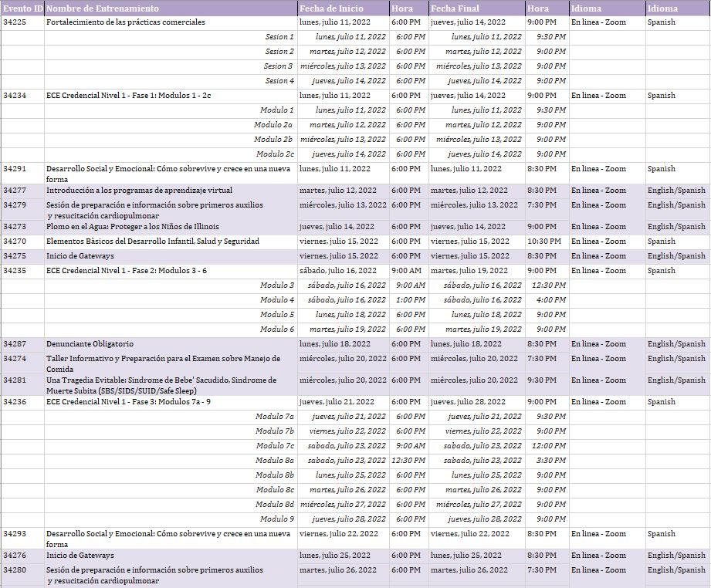Click the 'Sesion 4' row label
The height and width of the screenshot is (588, 711).
click(x=279, y=81)
